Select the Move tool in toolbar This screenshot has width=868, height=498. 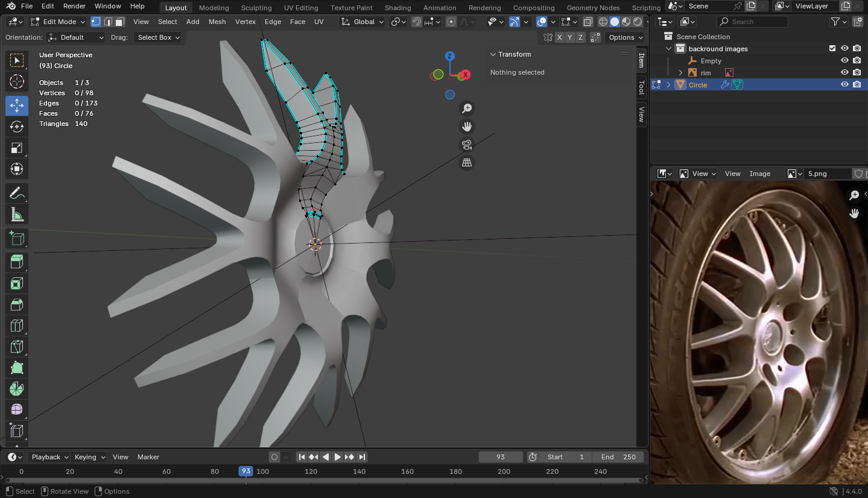pos(17,105)
